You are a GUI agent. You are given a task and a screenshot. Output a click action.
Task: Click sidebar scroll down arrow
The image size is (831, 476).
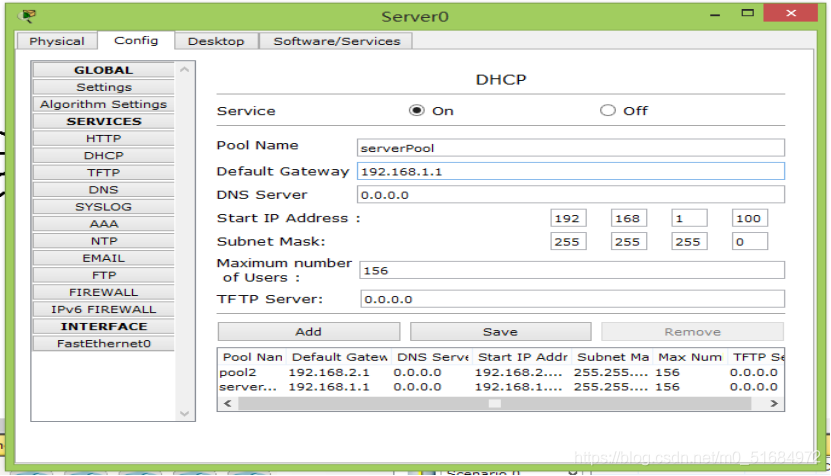[184, 413]
